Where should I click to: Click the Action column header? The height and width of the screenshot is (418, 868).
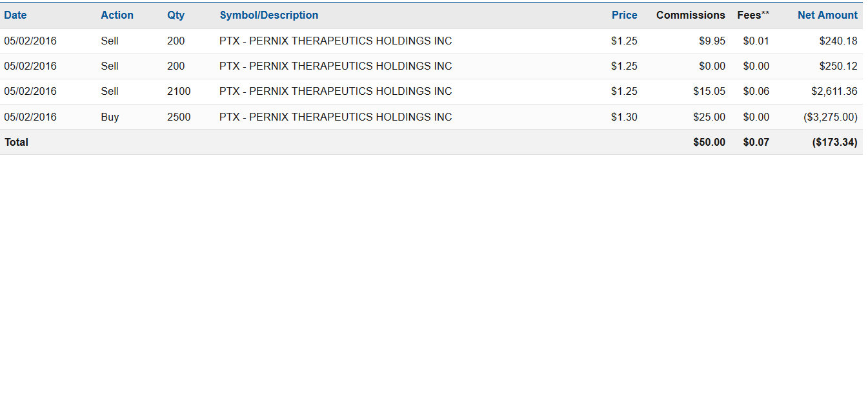pos(117,15)
